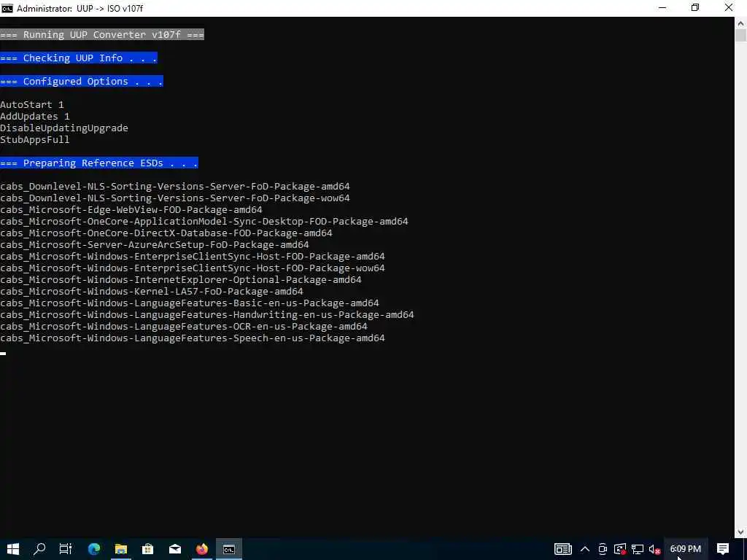Click the 'Preparing Reference ESDs' heading
The height and width of the screenshot is (560, 747).
click(99, 163)
